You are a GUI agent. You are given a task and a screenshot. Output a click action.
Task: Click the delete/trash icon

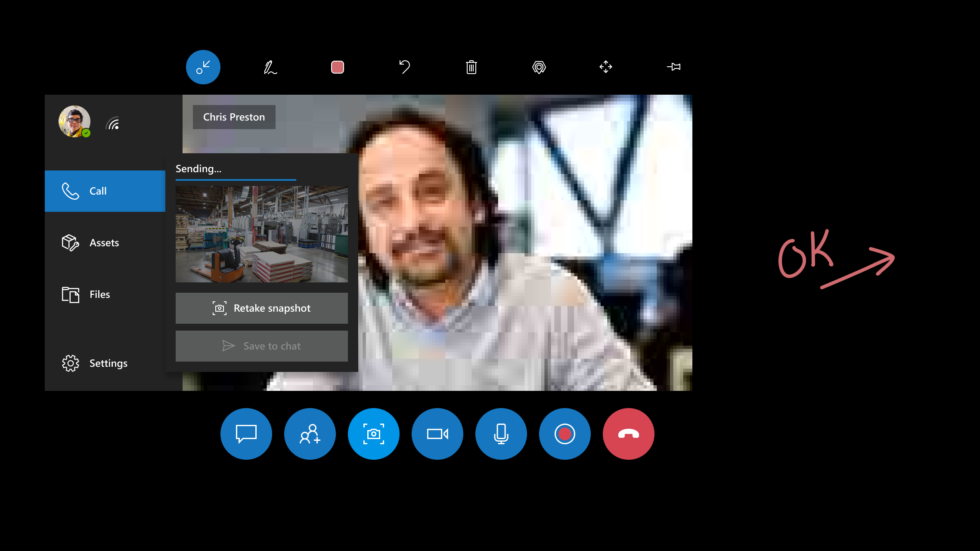471,67
